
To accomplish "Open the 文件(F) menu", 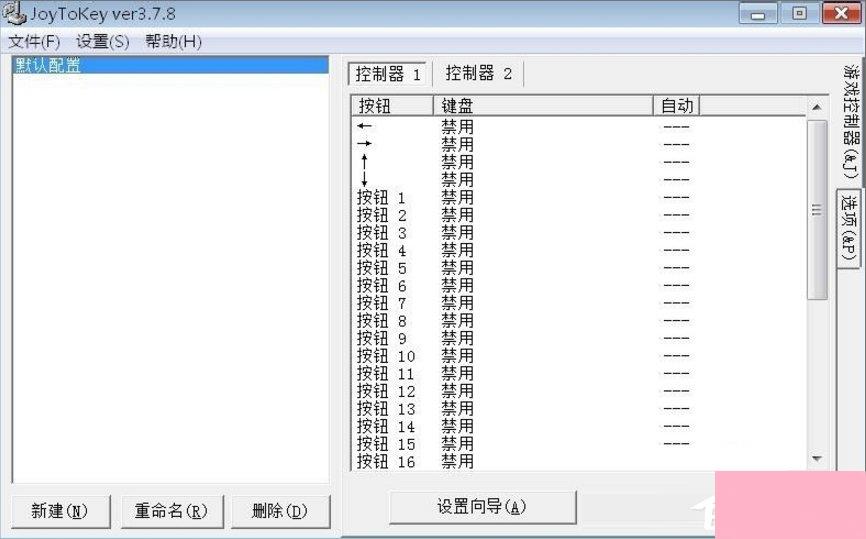I will pyautogui.click(x=34, y=41).
